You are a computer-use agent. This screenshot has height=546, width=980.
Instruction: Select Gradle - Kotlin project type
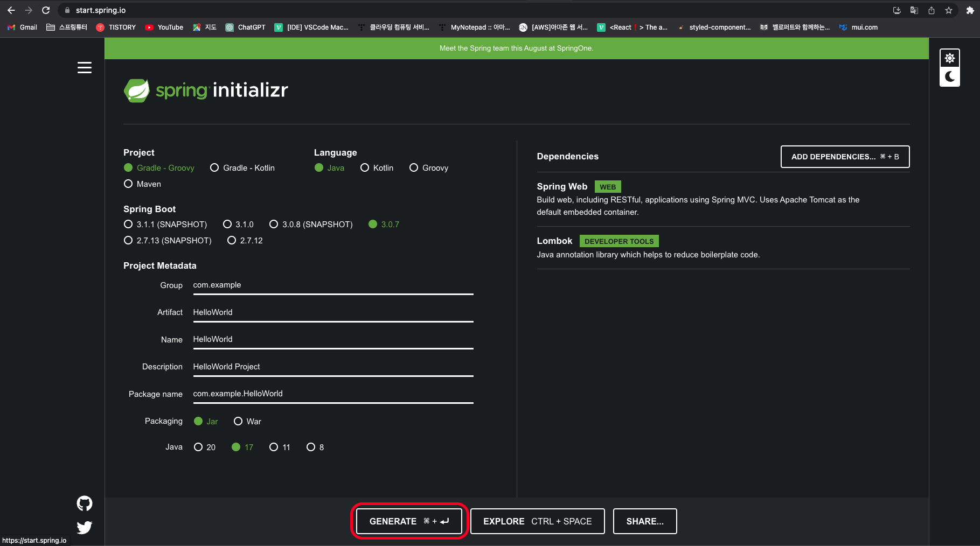tap(242, 168)
